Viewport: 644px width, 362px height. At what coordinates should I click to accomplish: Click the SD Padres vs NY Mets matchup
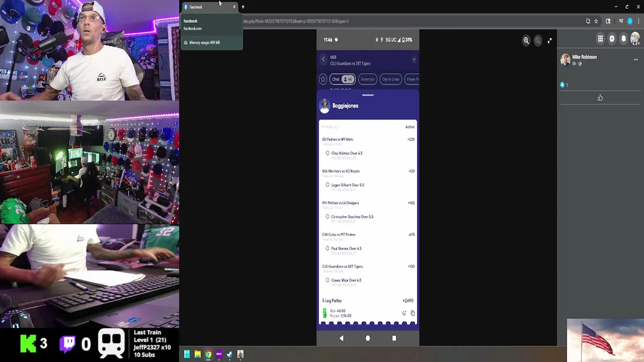[338, 139]
